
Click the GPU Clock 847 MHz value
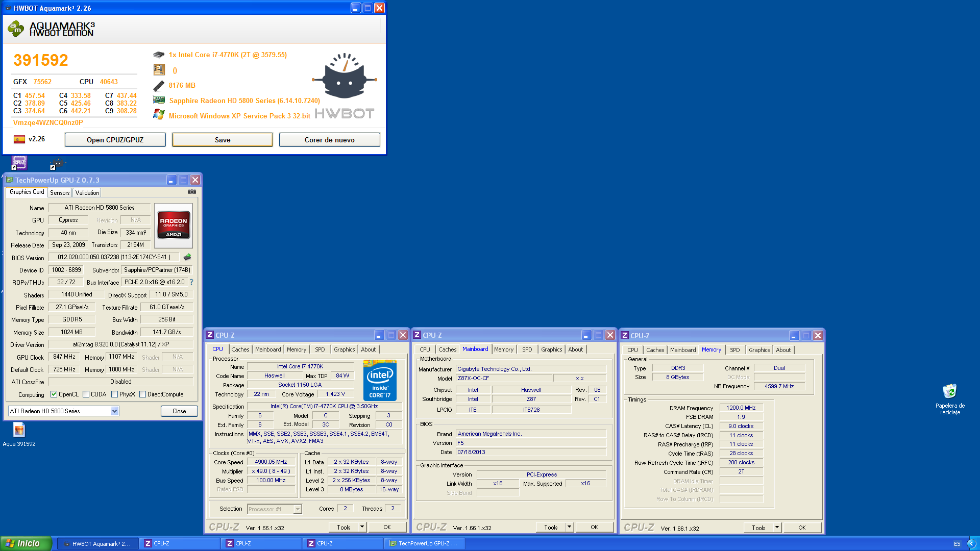pos(64,357)
